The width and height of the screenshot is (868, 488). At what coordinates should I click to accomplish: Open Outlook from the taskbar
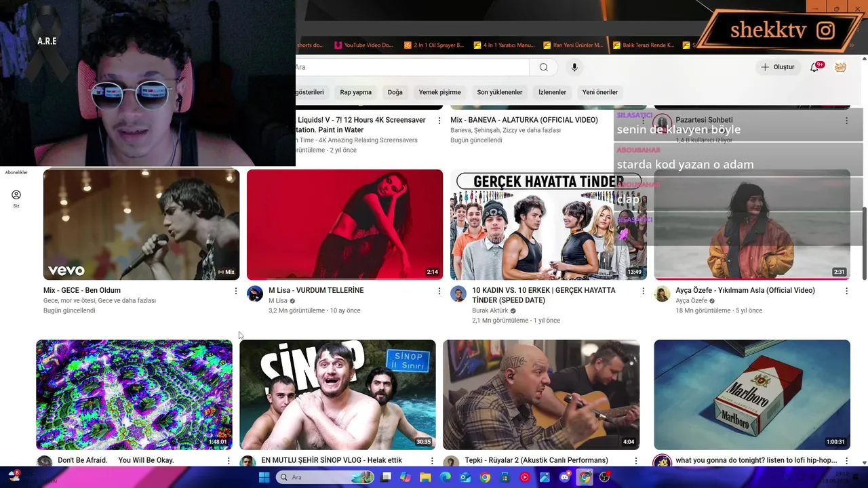(x=465, y=477)
